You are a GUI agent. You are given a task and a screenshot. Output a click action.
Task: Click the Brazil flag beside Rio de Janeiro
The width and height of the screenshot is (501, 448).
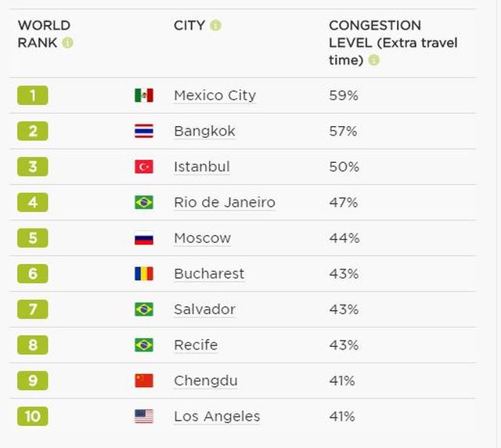[143, 203]
